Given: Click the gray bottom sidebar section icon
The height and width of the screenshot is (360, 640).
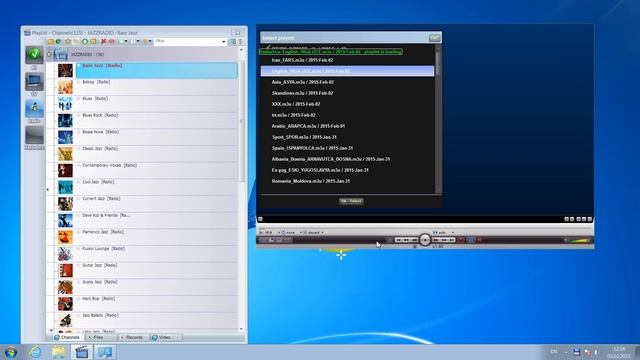Looking at the screenshot, I should click(x=34, y=135).
